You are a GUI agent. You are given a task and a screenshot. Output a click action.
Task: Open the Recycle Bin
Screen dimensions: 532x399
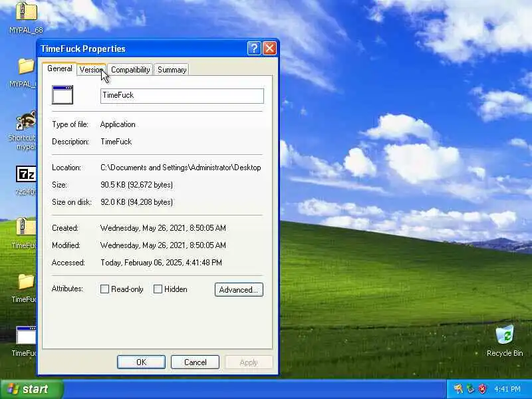click(505, 334)
